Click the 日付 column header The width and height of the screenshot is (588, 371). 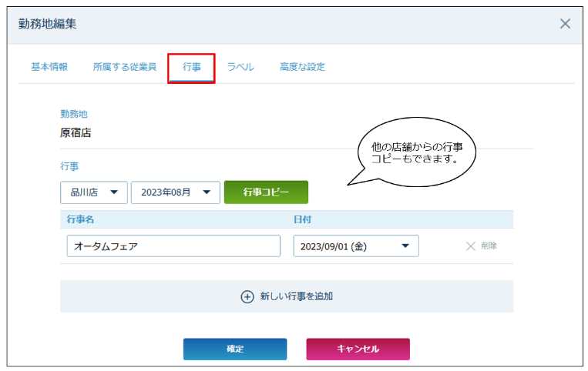click(x=302, y=219)
